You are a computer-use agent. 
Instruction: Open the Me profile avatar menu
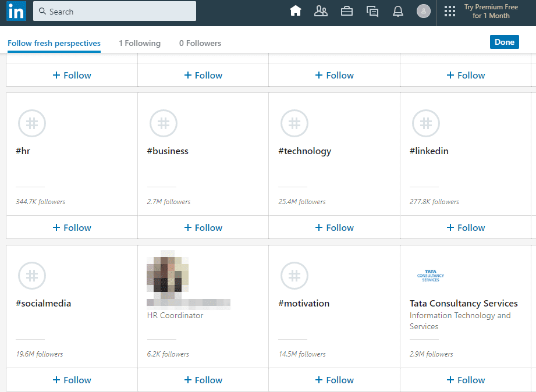(424, 11)
